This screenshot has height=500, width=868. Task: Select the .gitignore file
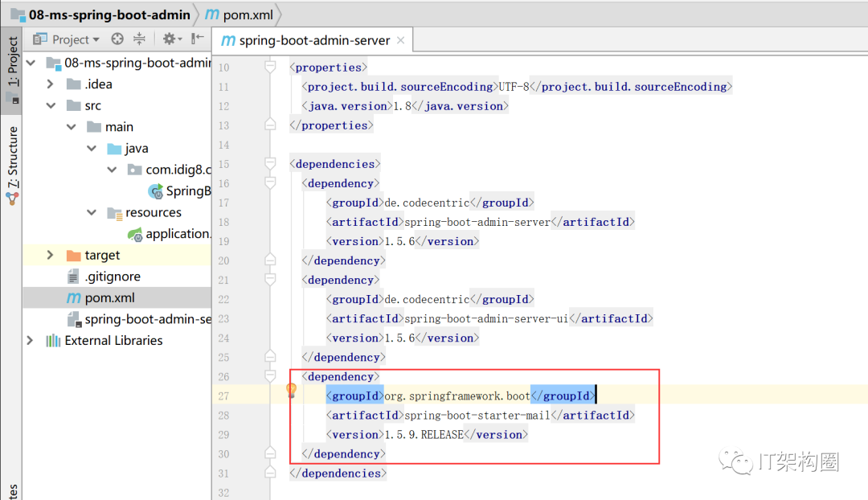click(113, 277)
